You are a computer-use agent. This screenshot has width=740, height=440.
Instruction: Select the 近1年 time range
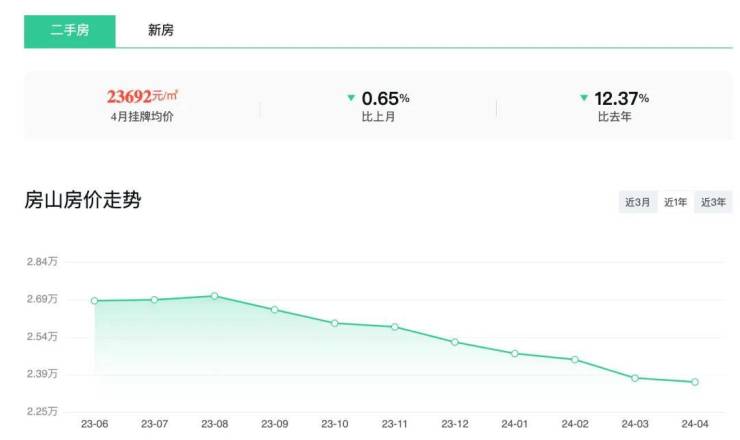(x=676, y=202)
